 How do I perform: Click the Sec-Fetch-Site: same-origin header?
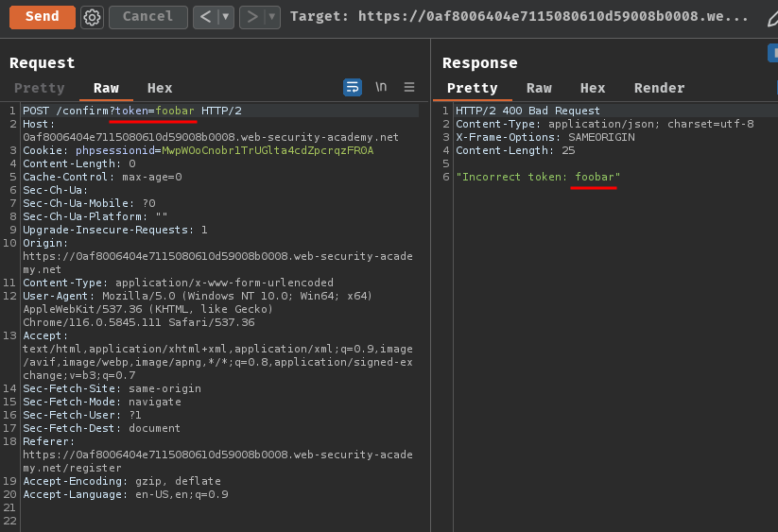[x=112, y=388]
